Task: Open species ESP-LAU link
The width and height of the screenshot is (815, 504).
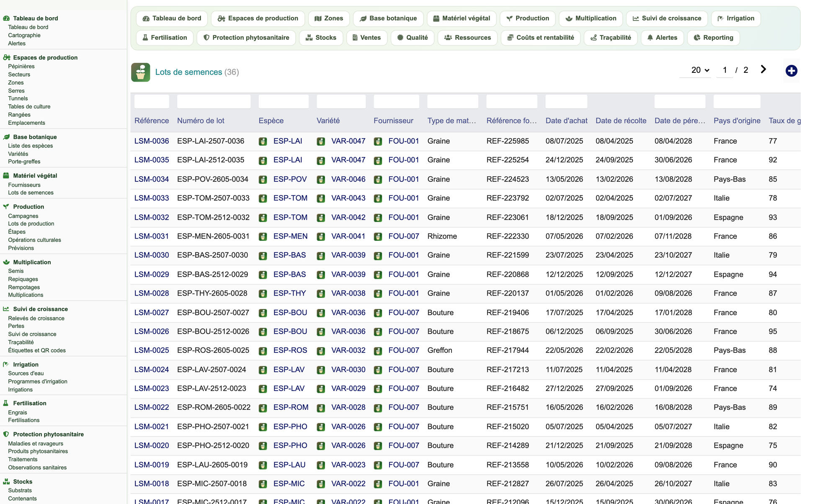Action: 289,465
